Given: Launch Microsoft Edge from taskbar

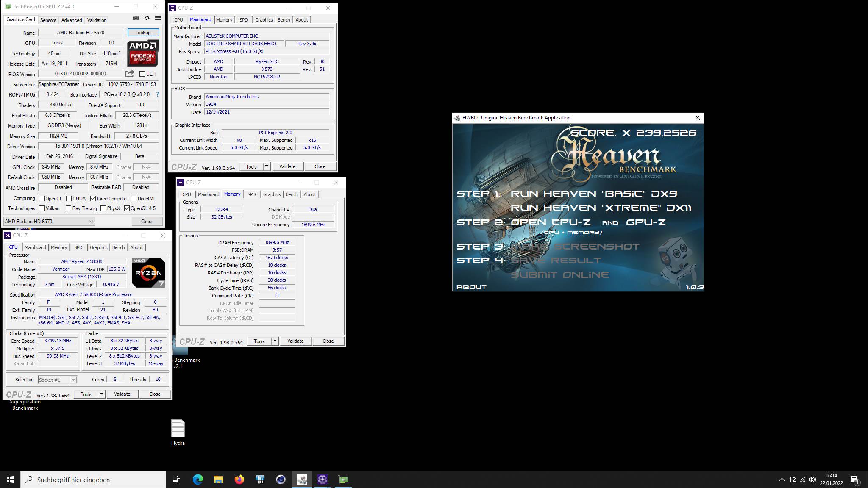Looking at the screenshot, I should point(198,480).
